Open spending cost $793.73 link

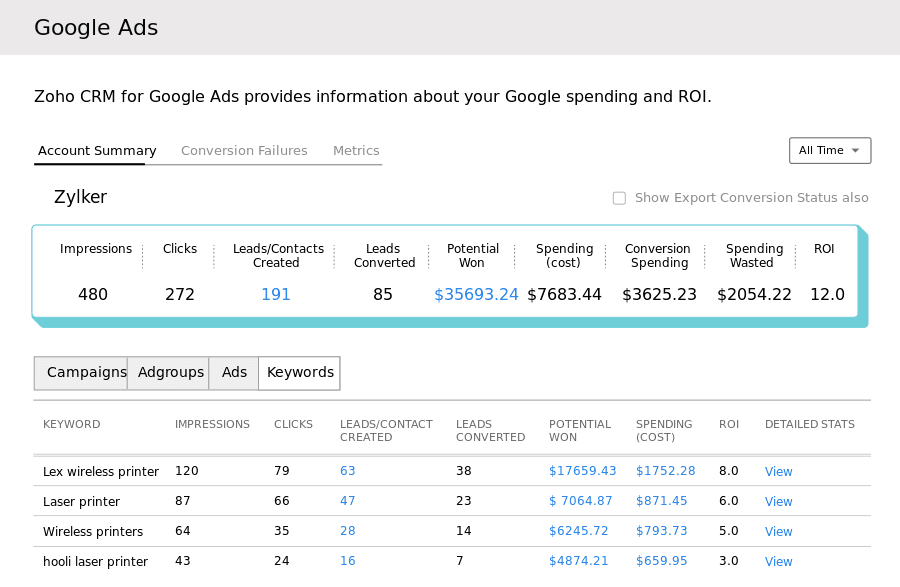[x=661, y=531]
